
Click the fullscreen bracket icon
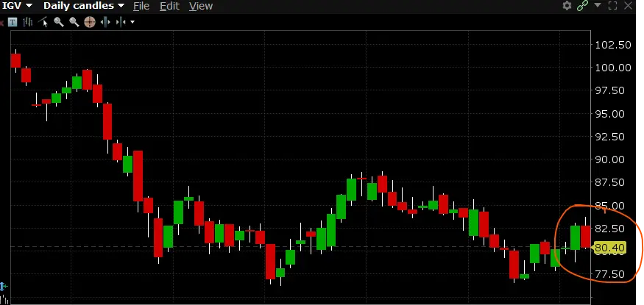point(612,6)
